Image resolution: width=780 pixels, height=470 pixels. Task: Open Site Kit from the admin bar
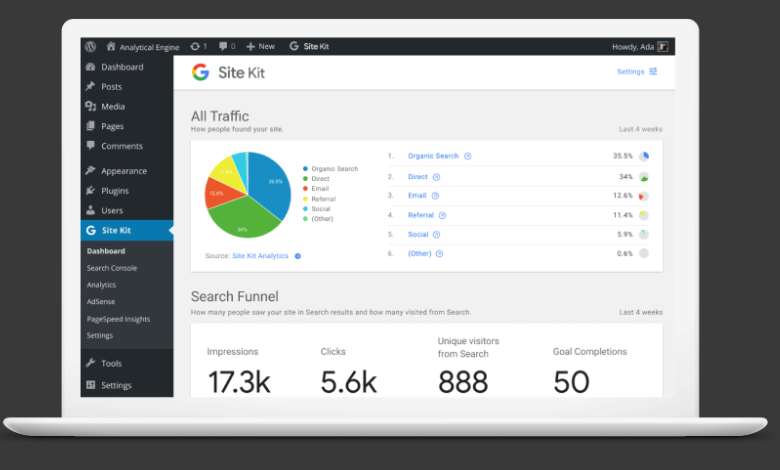coord(309,46)
